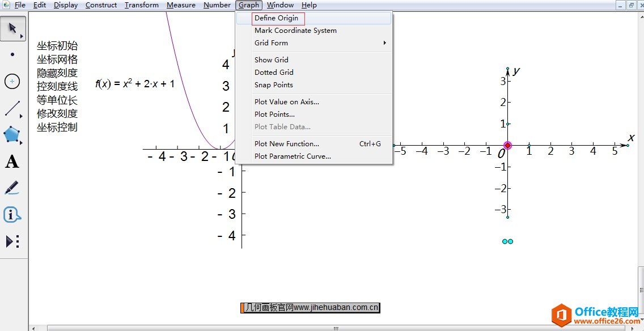Click the horizontal scrollbar left arrow
644x331 pixels.
click(33, 328)
